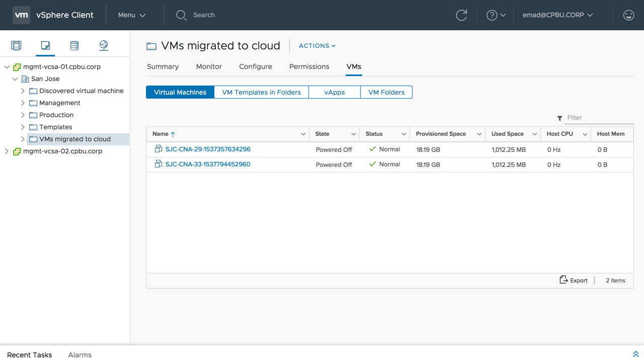Image resolution: width=644 pixels, height=362 pixels.
Task: Select the VM Templates in Folders tab
Action: [x=261, y=93]
